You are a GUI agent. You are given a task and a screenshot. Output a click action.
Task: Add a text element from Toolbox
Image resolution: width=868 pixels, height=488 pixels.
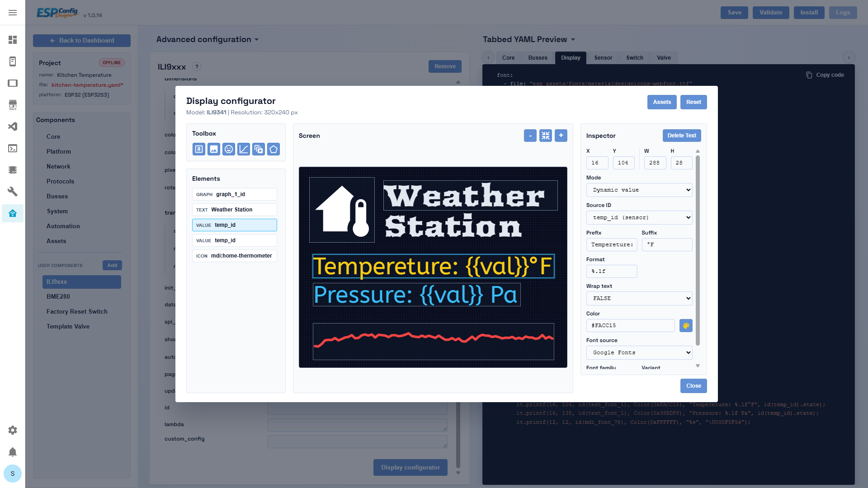click(199, 149)
